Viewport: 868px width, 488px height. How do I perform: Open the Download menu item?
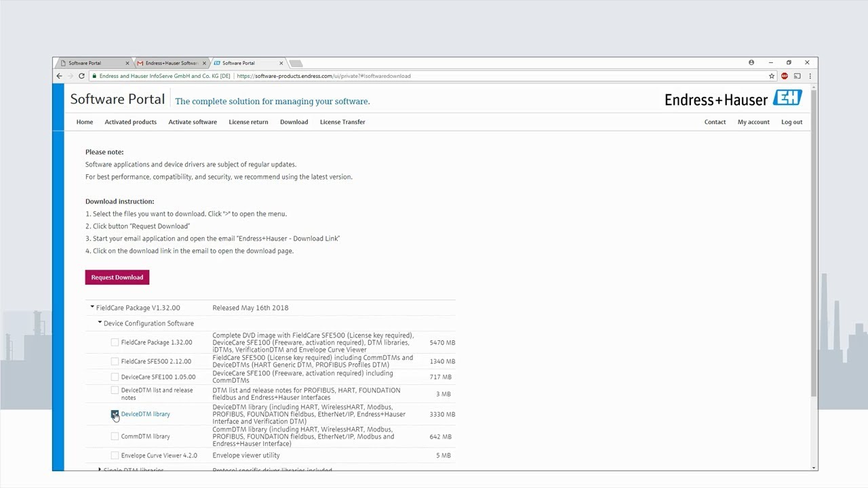(x=294, y=122)
